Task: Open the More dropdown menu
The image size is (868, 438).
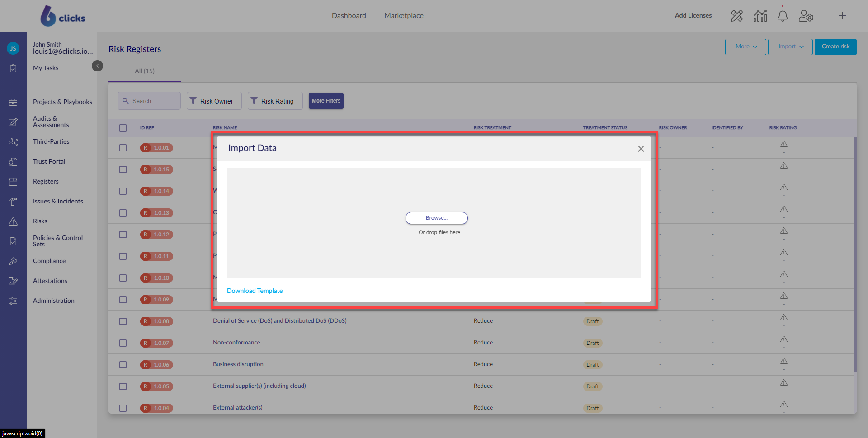Action: coord(745,47)
